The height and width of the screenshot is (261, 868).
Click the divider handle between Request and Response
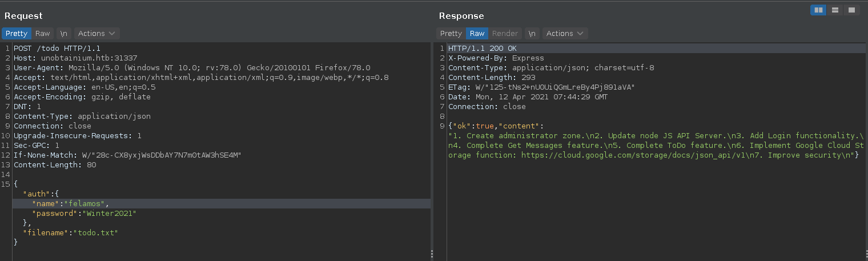click(x=432, y=254)
